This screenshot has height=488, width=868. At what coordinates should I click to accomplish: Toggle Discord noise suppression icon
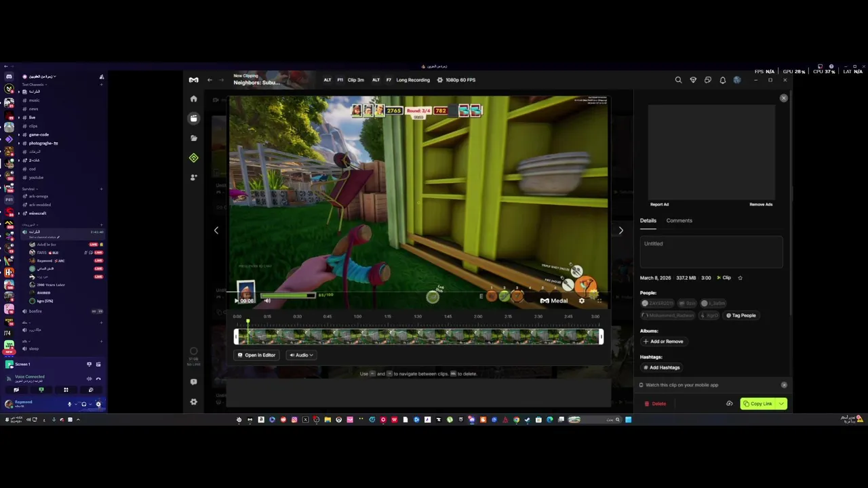(x=89, y=379)
